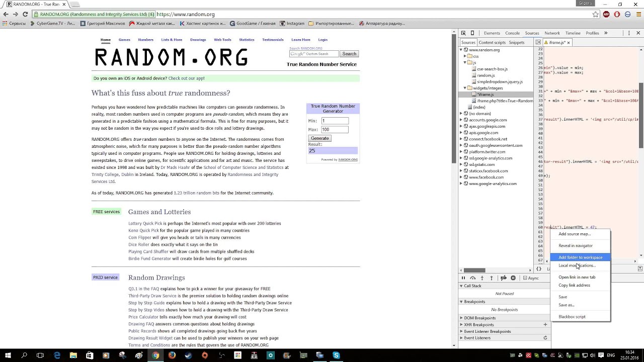Click step over next function icon
Screen dimensions: 644x362
[x=473, y=278]
